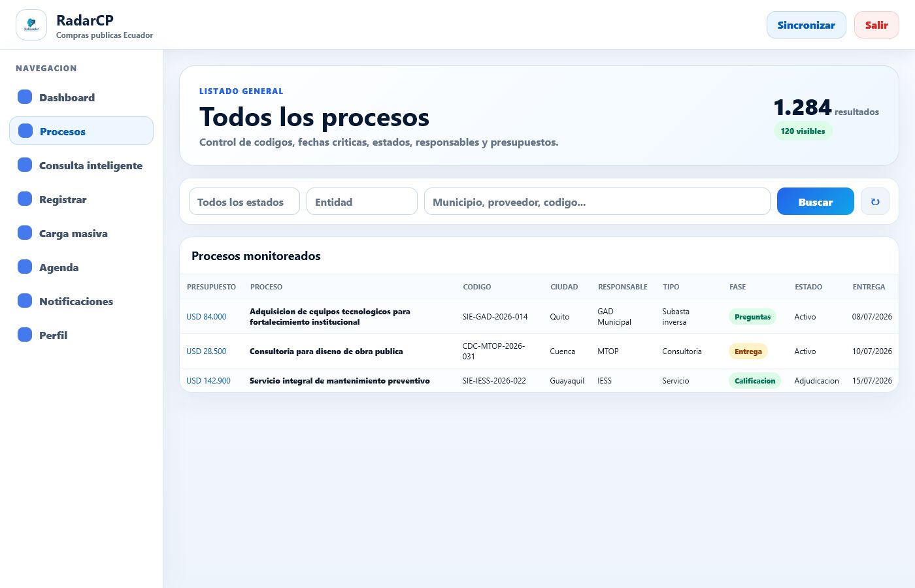Viewport: 915px width, 588px height.
Task: Click the blue icon beside Registrar
Action: [x=25, y=199]
